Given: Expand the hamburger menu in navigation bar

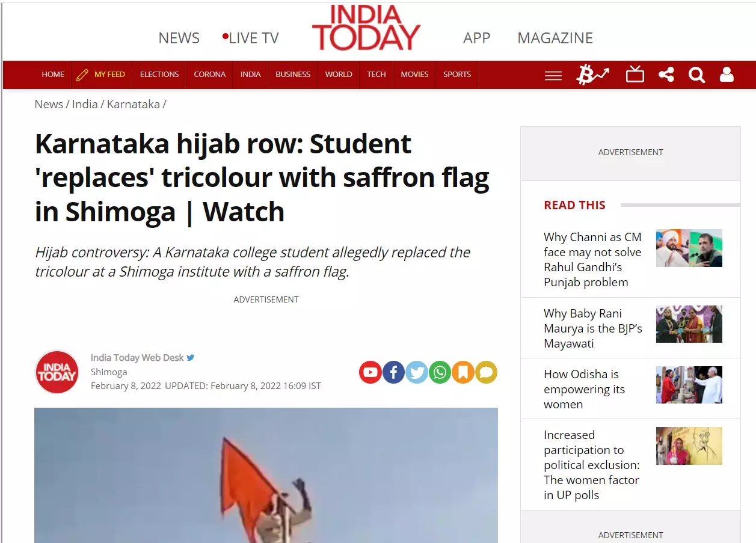Looking at the screenshot, I should pos(553,75).
